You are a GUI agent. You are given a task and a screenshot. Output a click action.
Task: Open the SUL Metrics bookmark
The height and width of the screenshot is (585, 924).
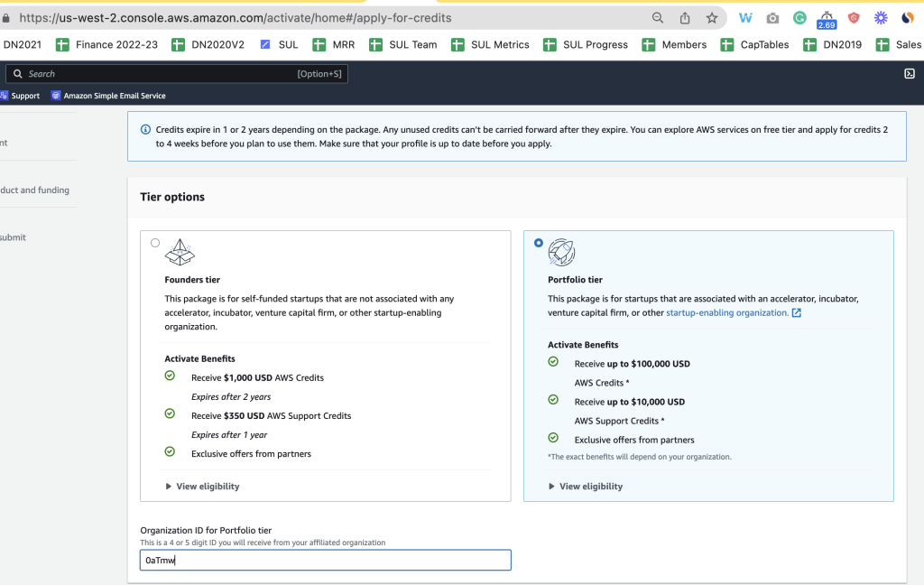[x=491, y=44]
